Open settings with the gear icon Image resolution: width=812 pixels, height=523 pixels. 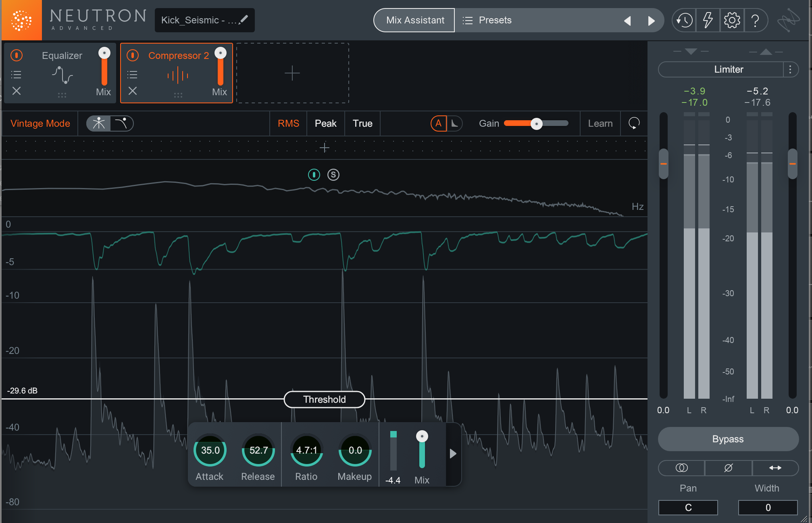732,20
